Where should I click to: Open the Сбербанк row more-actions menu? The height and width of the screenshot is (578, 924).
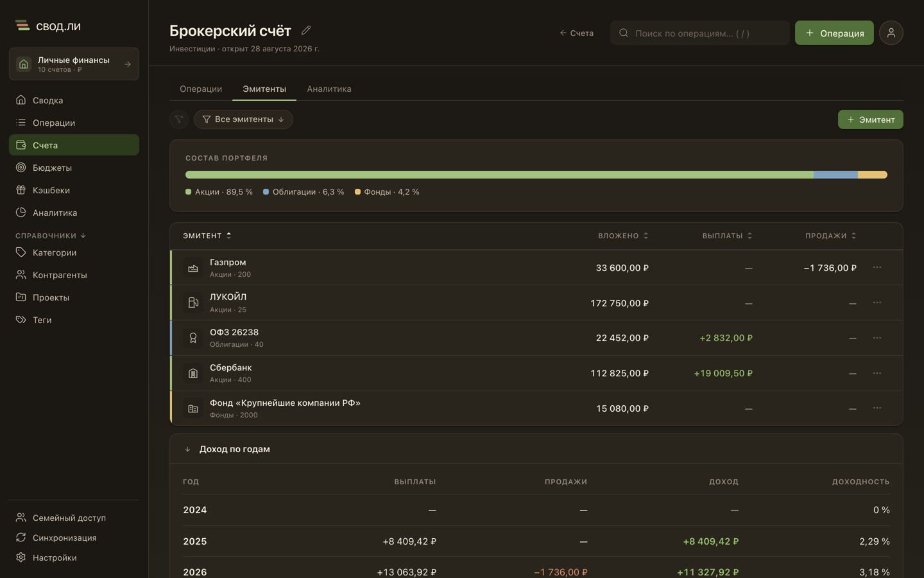click(x=877, y=373)
